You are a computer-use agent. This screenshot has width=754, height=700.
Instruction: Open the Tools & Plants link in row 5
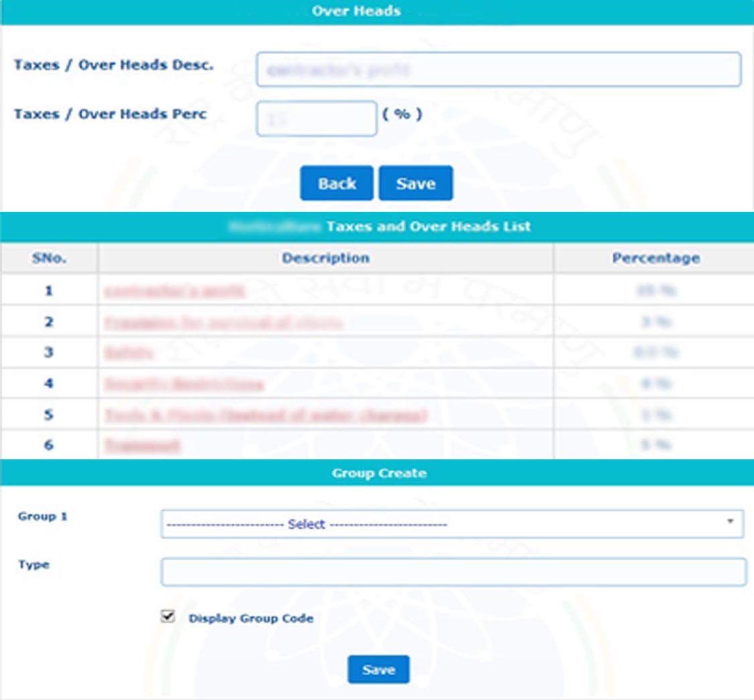[265, 416]
